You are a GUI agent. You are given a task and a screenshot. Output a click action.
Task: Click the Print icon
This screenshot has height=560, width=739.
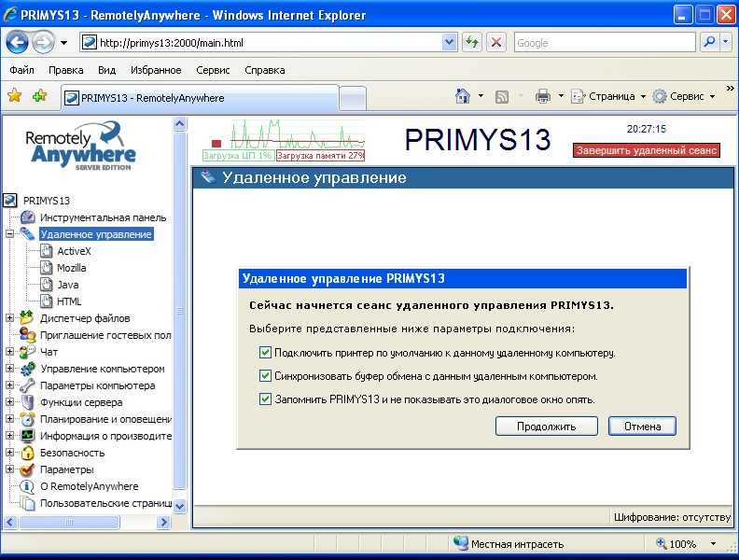point(542,97)
